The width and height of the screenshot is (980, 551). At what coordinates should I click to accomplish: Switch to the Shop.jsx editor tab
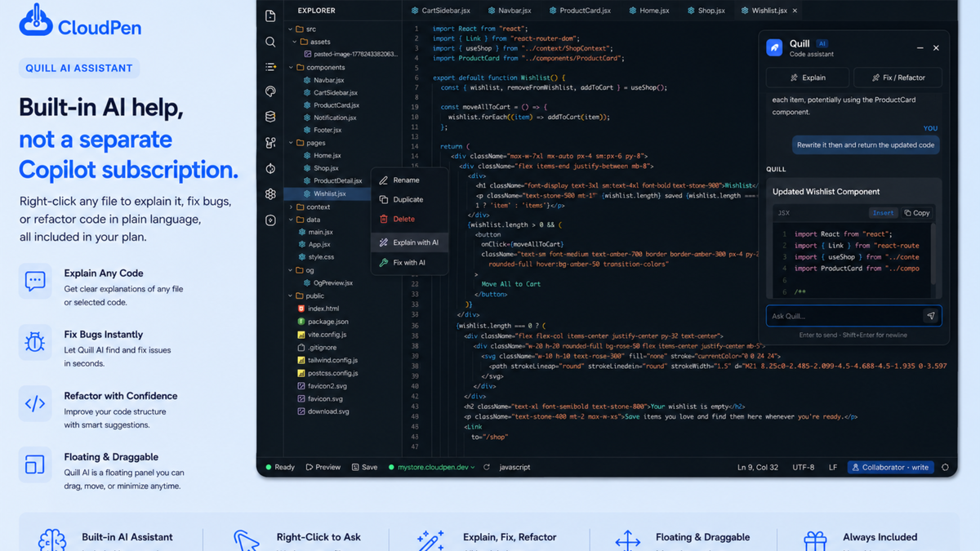pyautogui.click(x=706, y=11)
